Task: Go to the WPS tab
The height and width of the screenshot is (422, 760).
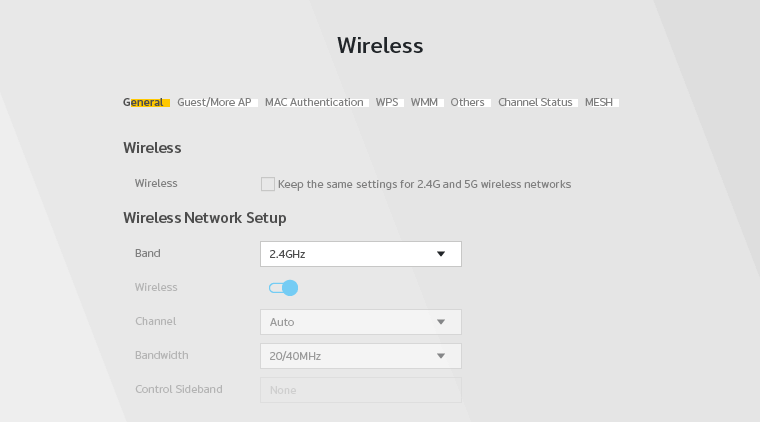Action: pyautogui.click(x=387, y=102)
